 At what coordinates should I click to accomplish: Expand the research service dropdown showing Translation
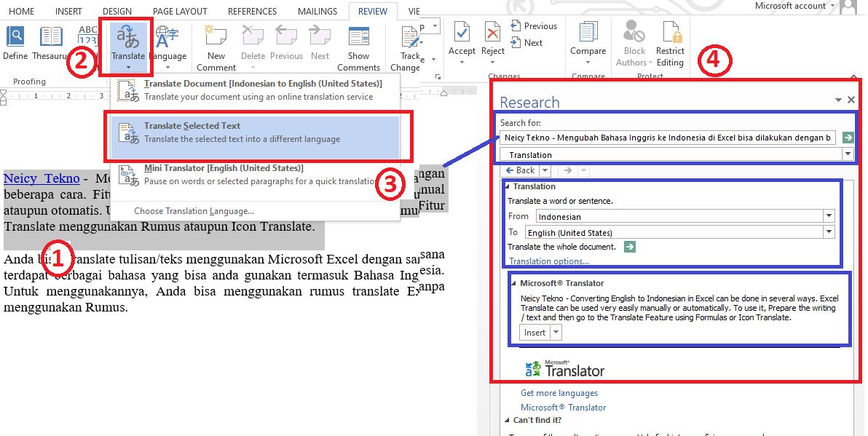pos(848,155)
